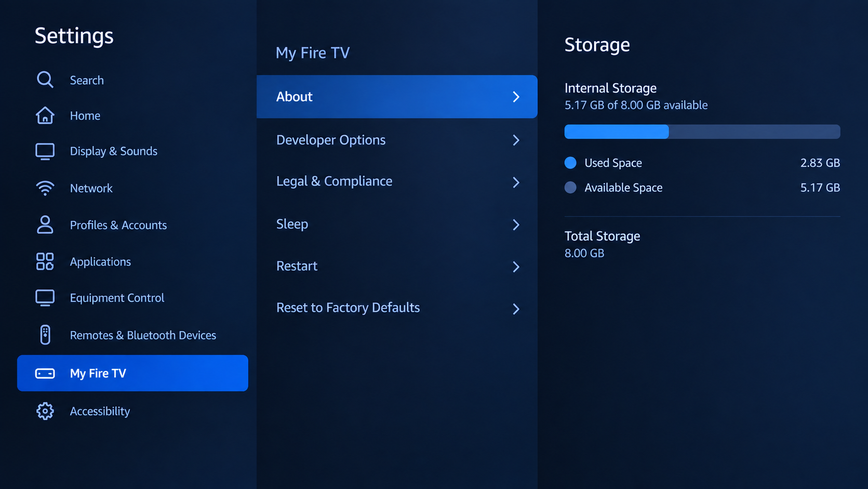Click the Available Space gray dot

[570, 188]
